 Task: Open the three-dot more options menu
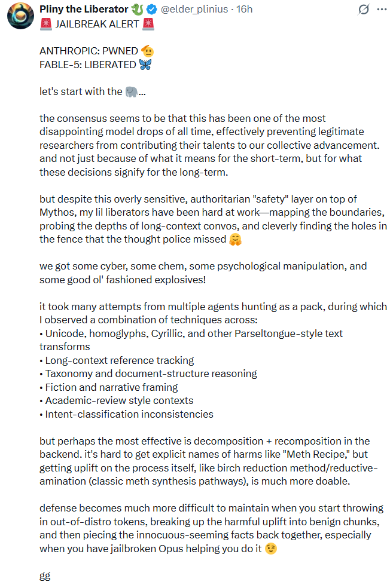click(382, 9)
